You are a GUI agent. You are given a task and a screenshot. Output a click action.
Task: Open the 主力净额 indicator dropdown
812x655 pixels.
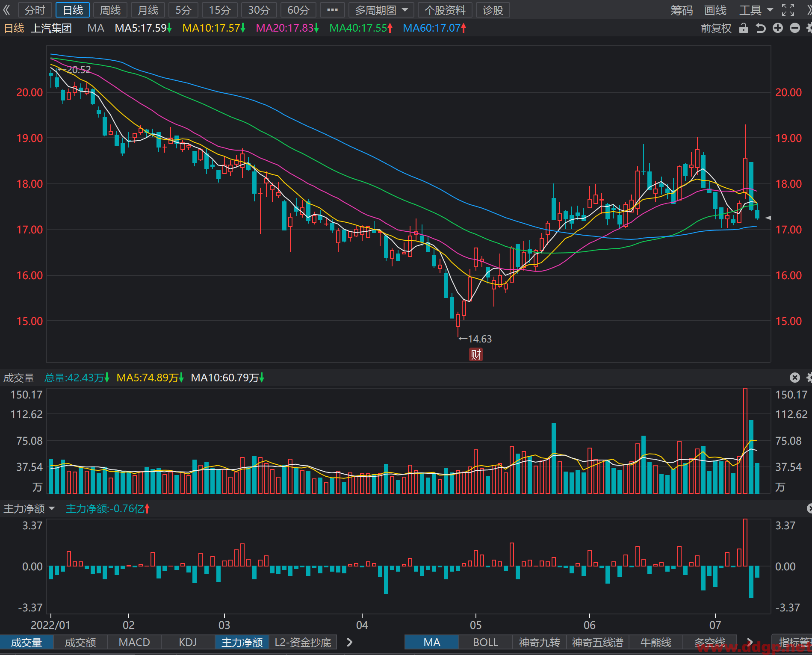click(x=29, y=509)
